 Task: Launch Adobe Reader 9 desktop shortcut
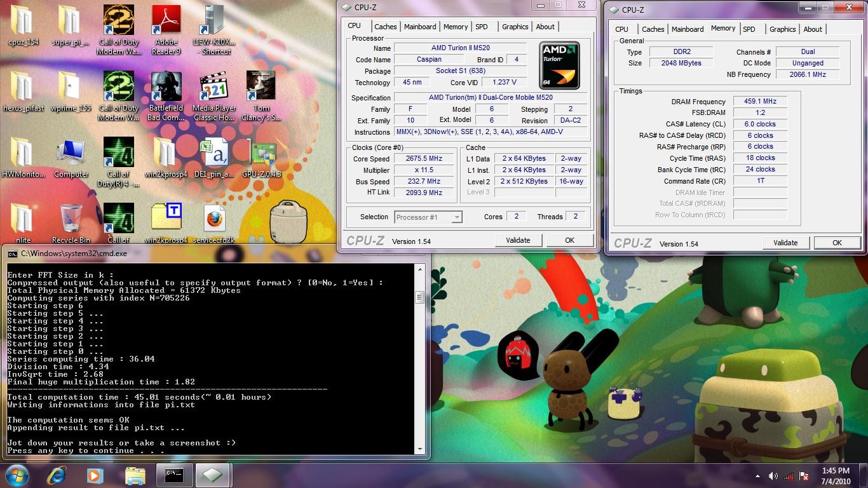point(166,21)
